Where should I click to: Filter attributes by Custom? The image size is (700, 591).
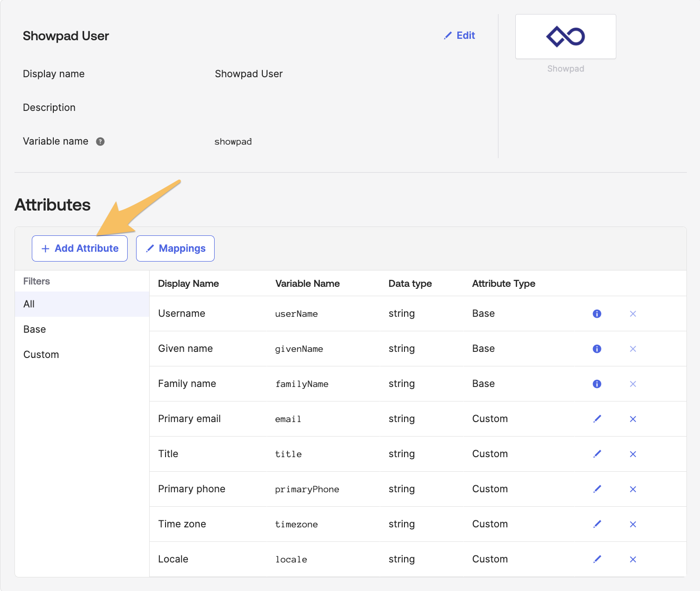(82, 355)
